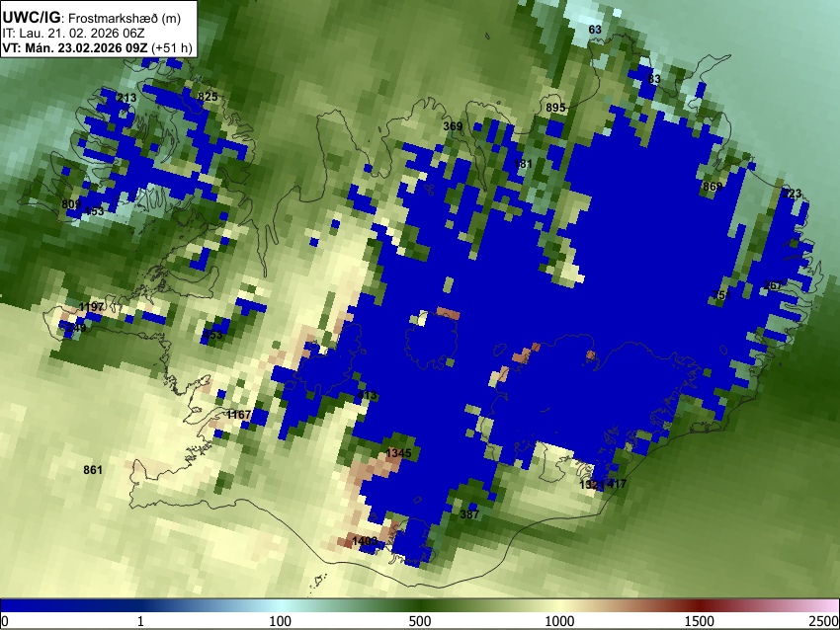
Task: Click the 100 tick on legend
Action: click(x=281, y=621)
